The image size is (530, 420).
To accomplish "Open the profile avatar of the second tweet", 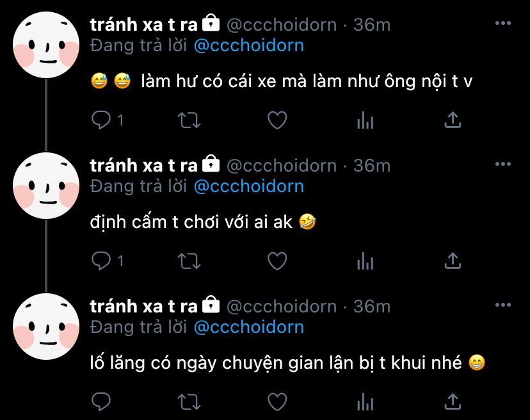I will pos(46,186).
